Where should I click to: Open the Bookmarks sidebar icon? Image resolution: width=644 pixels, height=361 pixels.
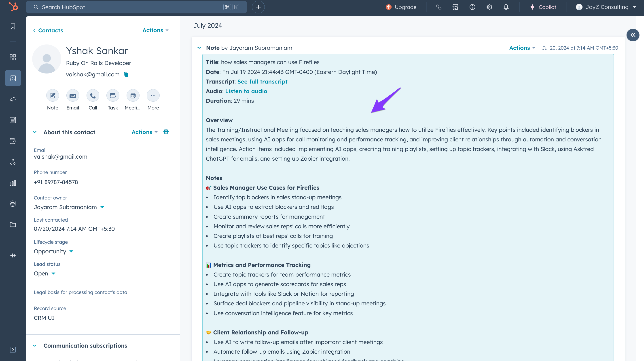point(13,26)
